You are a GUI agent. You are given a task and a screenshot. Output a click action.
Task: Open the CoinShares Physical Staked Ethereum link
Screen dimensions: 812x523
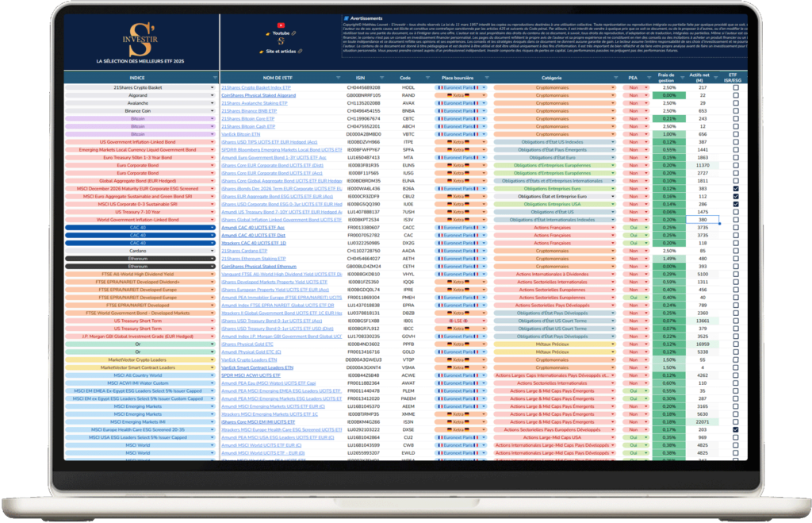259,267
